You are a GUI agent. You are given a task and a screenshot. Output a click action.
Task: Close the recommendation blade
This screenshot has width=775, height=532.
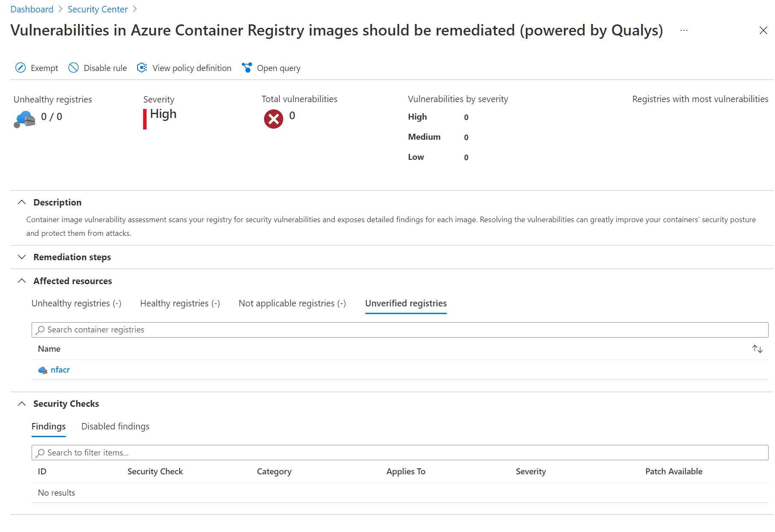(x=763, y=30)
